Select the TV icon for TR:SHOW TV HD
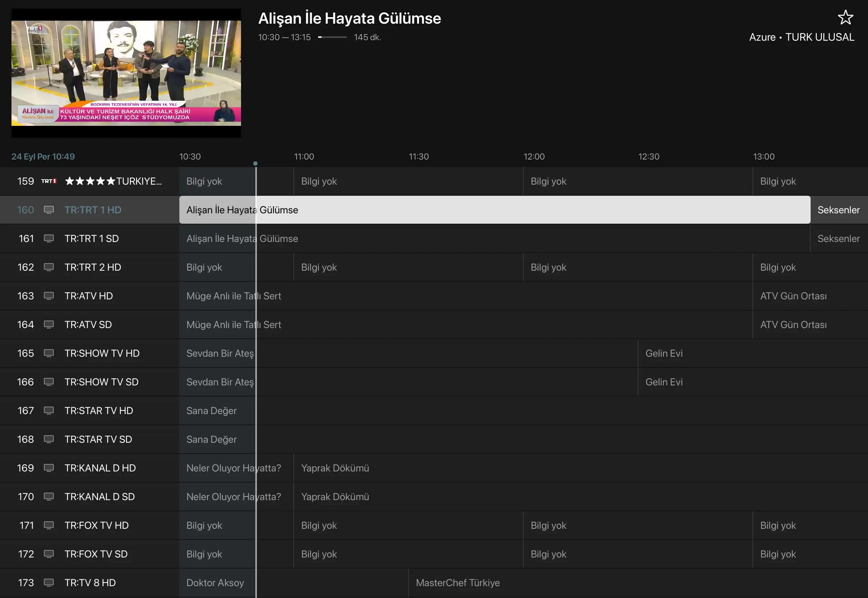The image size is (868, 598). pyautogui.click(x=49, y=353)
